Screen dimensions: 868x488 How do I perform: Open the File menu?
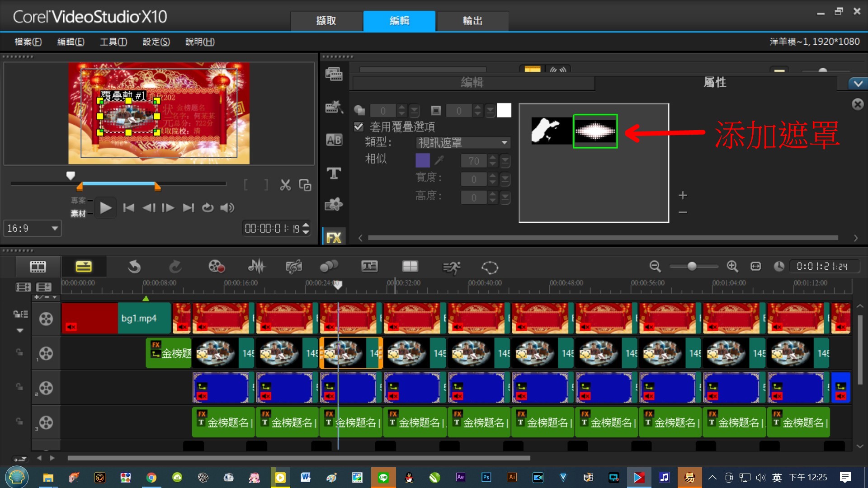click(28, 42)
